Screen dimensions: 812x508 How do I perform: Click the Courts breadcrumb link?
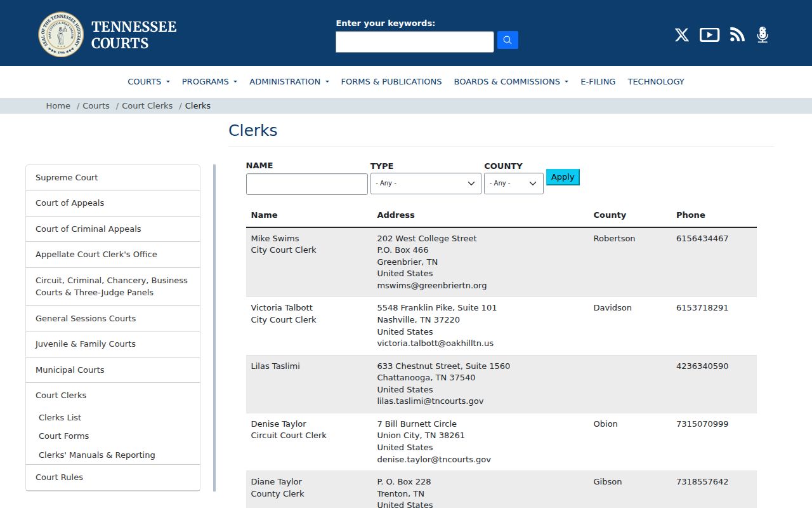tap(96, 106)
